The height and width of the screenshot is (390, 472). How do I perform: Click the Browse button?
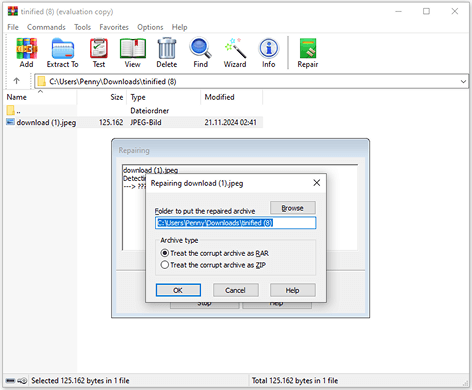pos(293,208)
